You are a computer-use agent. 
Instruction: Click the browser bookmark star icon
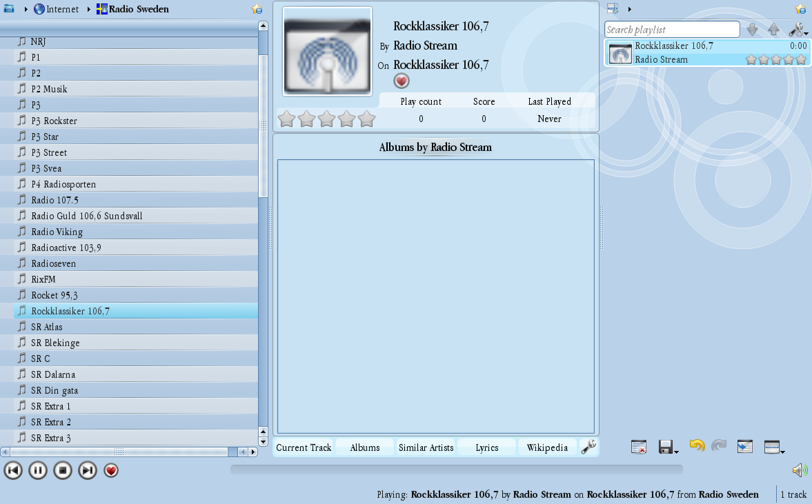257,9
